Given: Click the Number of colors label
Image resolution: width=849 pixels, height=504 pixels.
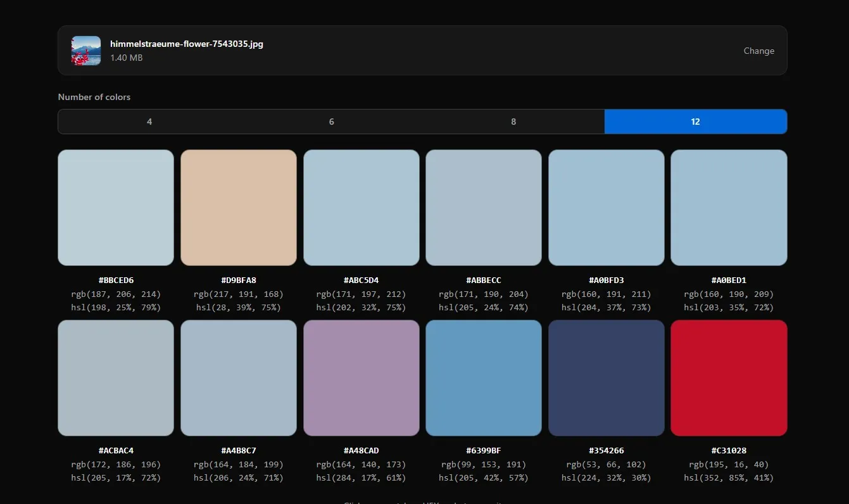Looking at the screenshot, I should [x=94, y=97].
